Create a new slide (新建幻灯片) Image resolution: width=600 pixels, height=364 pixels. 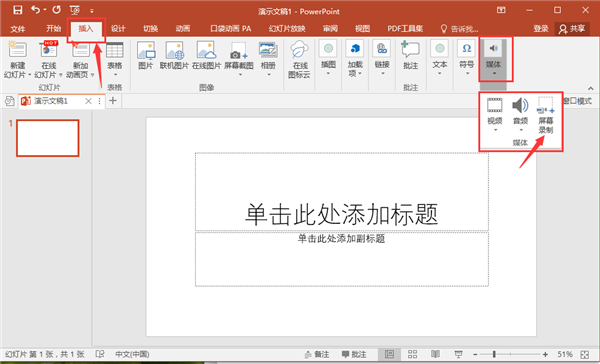point(17,60)
